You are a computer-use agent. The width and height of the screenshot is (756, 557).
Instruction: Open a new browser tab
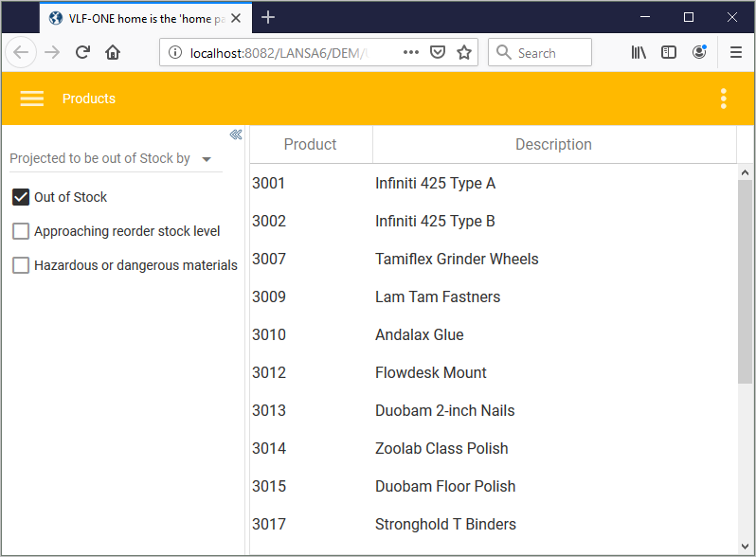pos(269,18)
